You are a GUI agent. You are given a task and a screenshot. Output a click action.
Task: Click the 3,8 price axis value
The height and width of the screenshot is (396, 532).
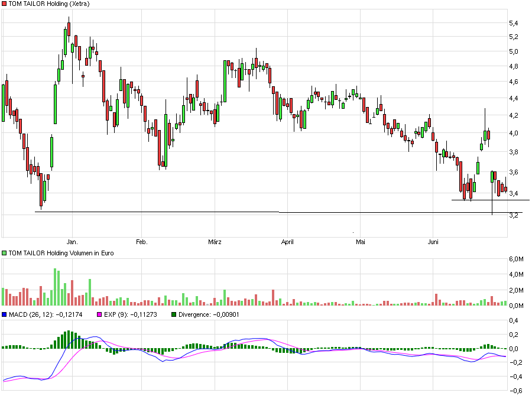point(513,152)
